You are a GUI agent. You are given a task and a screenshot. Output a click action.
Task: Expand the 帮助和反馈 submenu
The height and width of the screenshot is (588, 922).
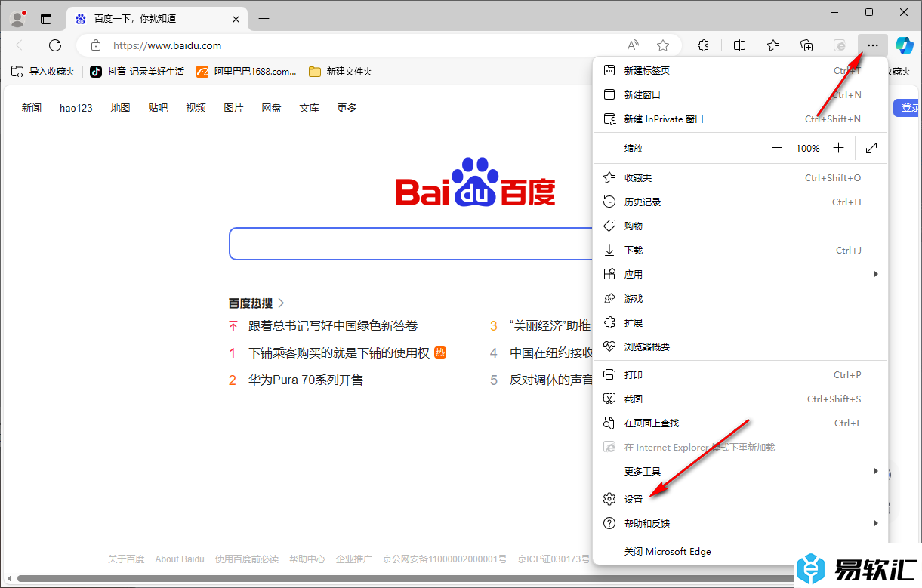click(741, 523)
